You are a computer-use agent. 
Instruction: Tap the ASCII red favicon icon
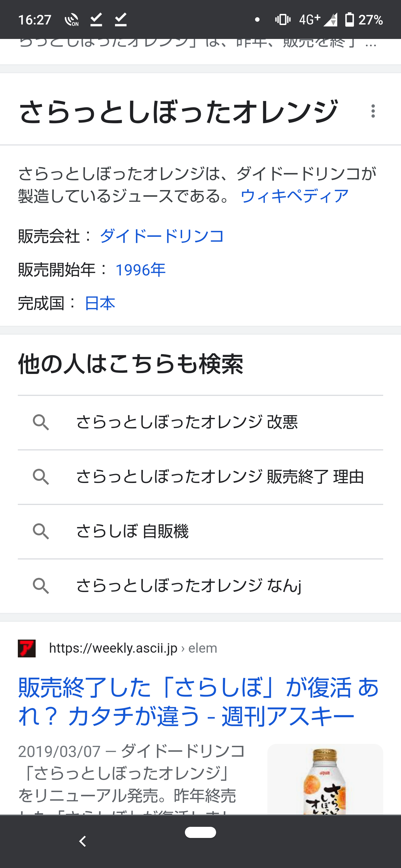pyautogui.click(x=27, y=648)
